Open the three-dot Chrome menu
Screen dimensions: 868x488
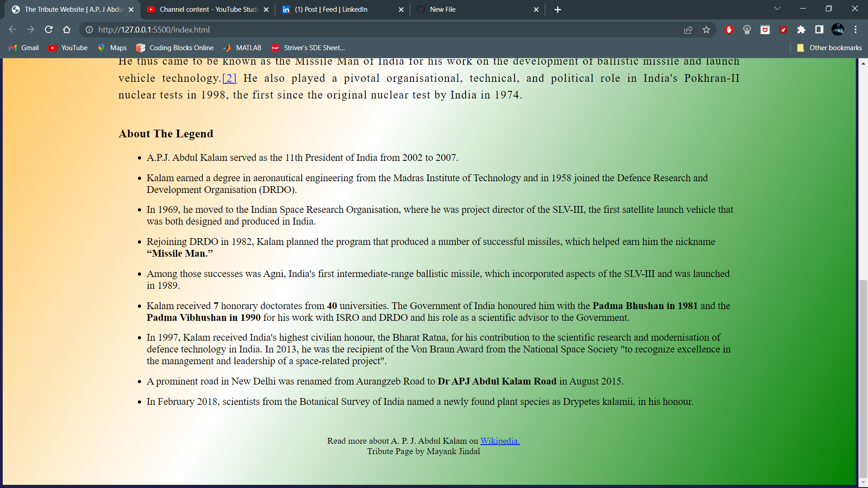click(856, 30)
